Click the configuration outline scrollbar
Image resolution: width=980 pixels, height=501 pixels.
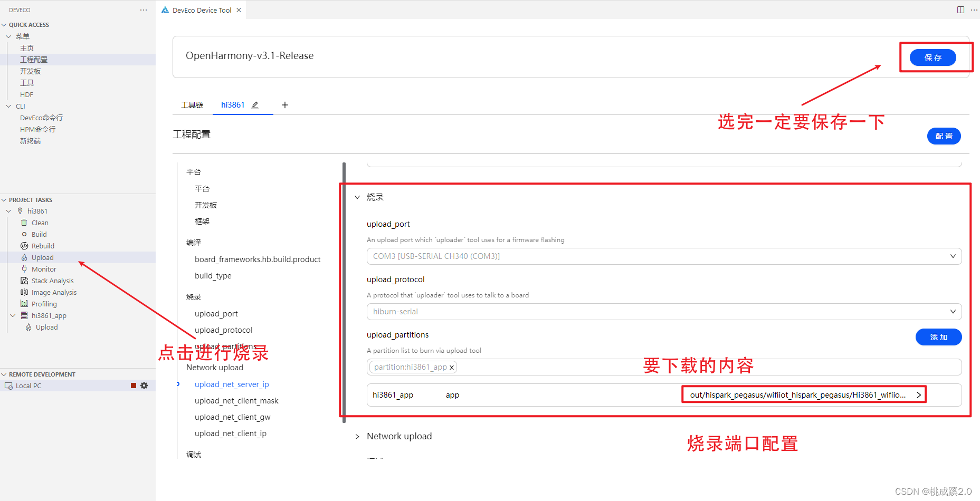[x=344, y=293]
